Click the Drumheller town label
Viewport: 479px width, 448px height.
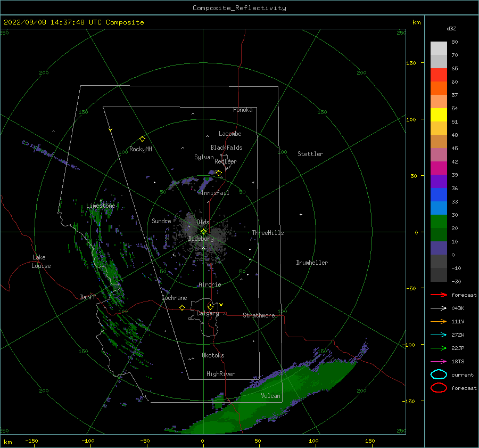[x=312, y=263]
